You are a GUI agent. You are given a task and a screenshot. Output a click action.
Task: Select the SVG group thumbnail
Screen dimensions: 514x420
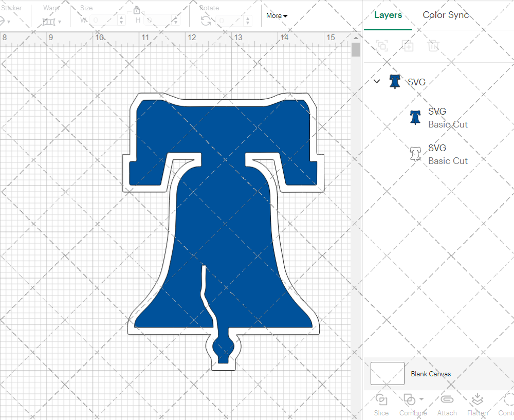tap(395, 81)
